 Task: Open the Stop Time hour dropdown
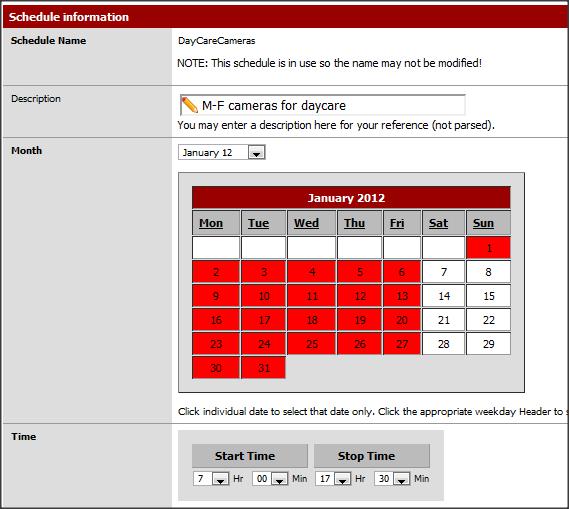[333, 479]
